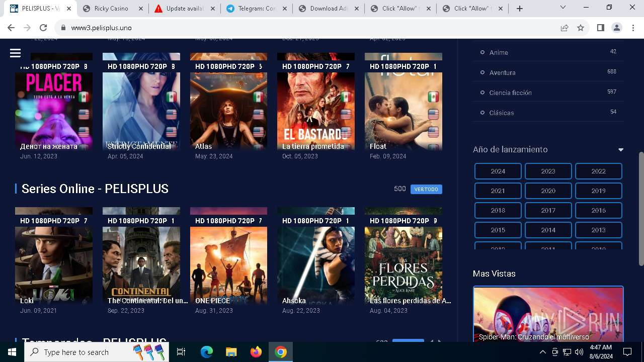Viewport: 644px width, 362px height.
Task: Filter by year 2013
Action: coord(598,230)
